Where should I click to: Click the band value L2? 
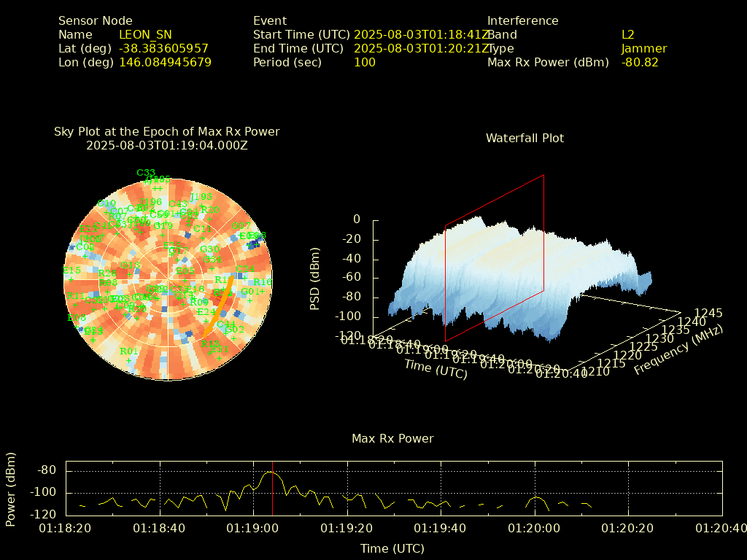pyautogui.click(x=627, y=34)
